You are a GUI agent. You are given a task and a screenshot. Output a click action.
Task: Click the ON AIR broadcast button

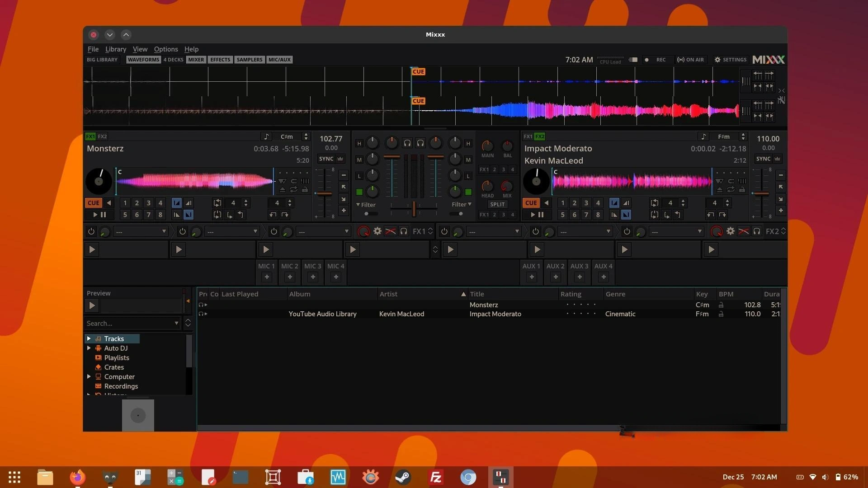click(690, 60)
